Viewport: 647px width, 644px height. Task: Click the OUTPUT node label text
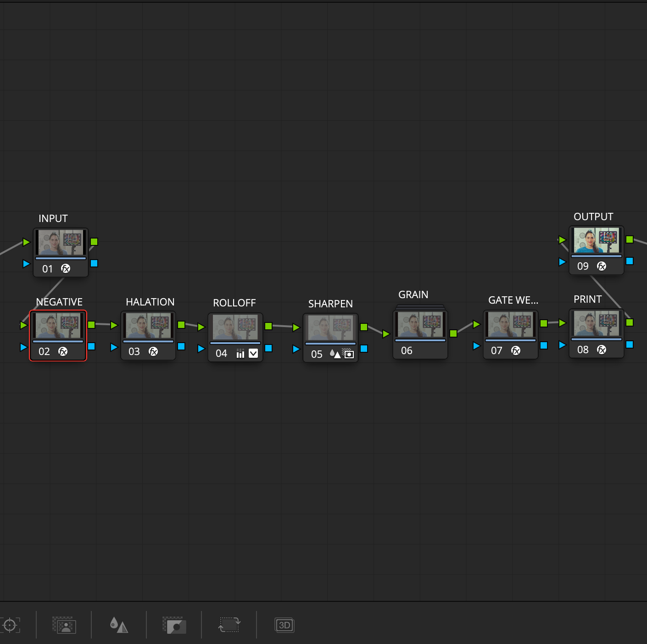593,217
